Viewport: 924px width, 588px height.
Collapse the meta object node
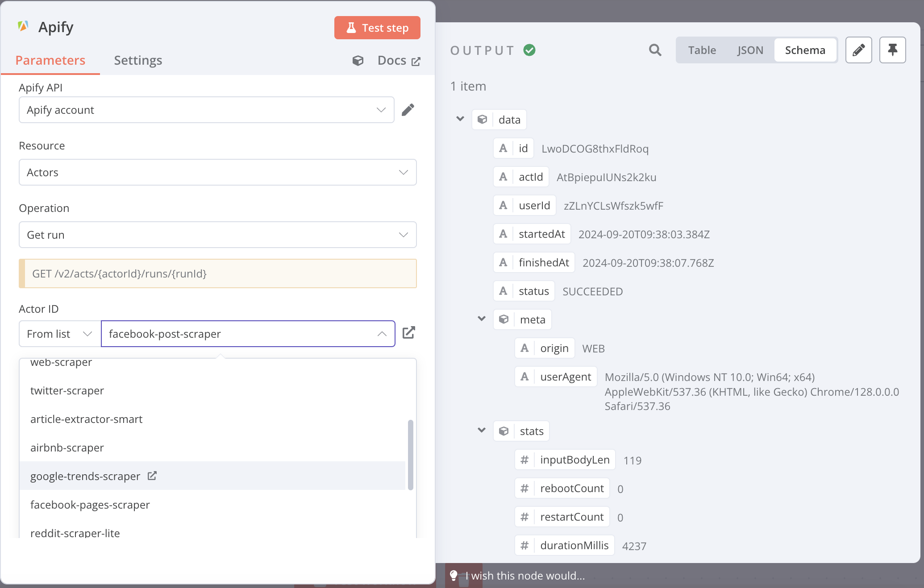482,319
